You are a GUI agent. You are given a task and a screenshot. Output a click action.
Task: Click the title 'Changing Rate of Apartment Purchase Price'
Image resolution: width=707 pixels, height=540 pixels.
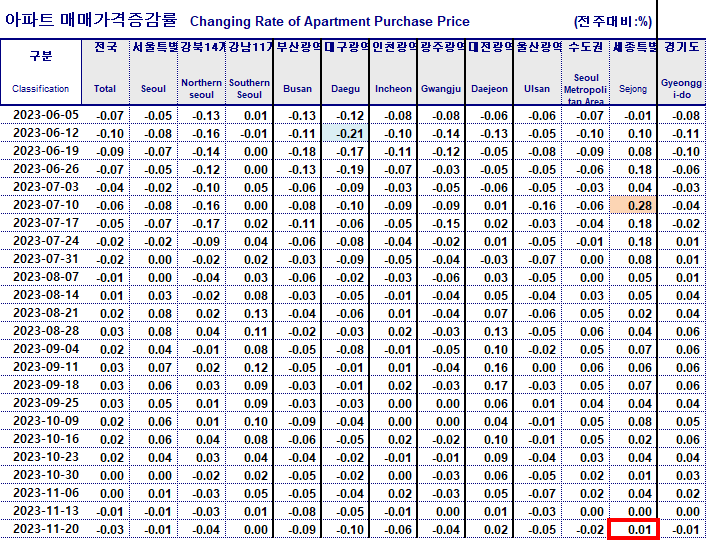pyautogui.click(x=330, y=21)
